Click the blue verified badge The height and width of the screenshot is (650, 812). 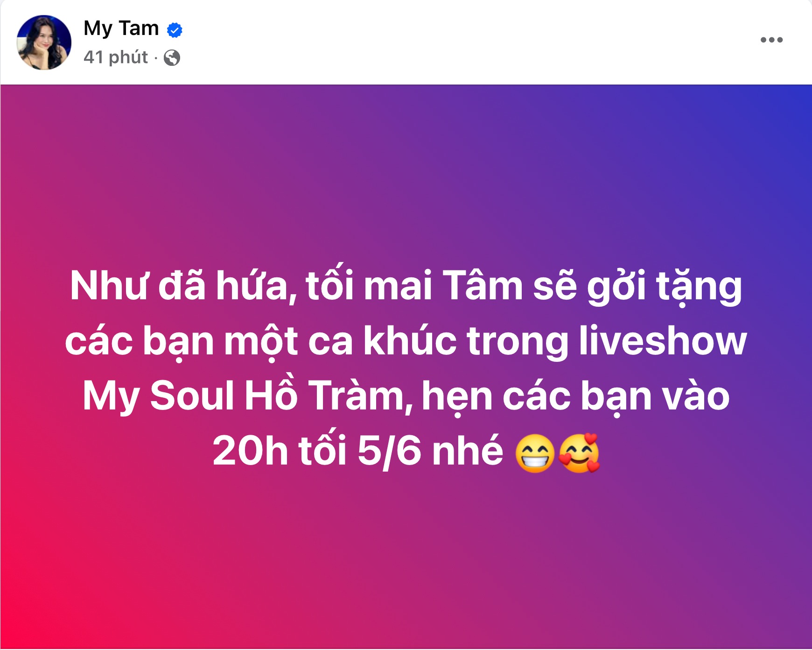tap(175, 30)
